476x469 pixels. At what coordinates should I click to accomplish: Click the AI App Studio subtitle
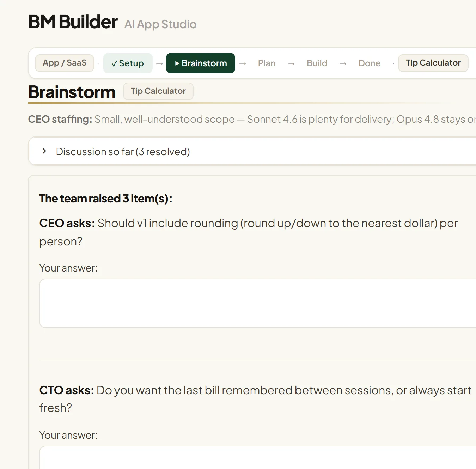160,24
